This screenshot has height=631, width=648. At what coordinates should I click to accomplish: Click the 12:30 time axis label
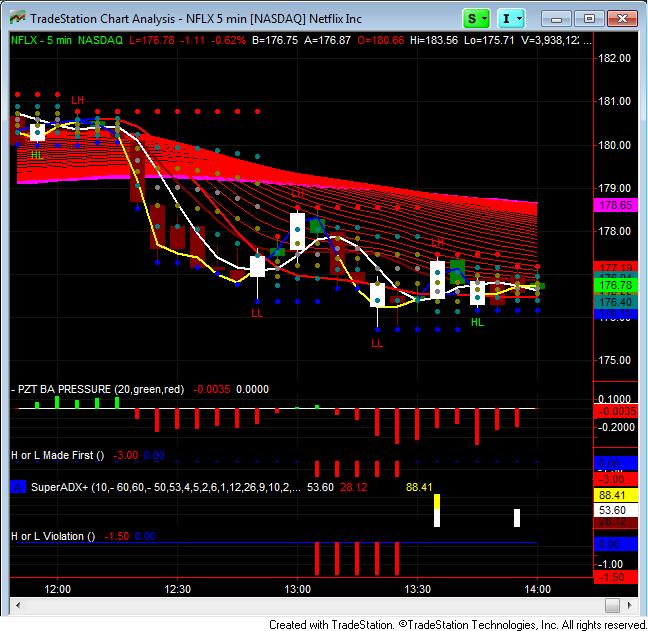(178, 589)
